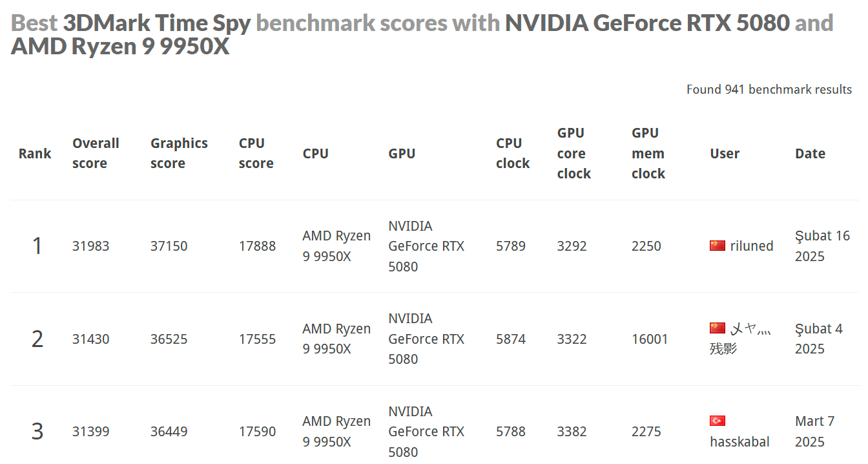Open the rank 2 user name link

coord(750,330)
